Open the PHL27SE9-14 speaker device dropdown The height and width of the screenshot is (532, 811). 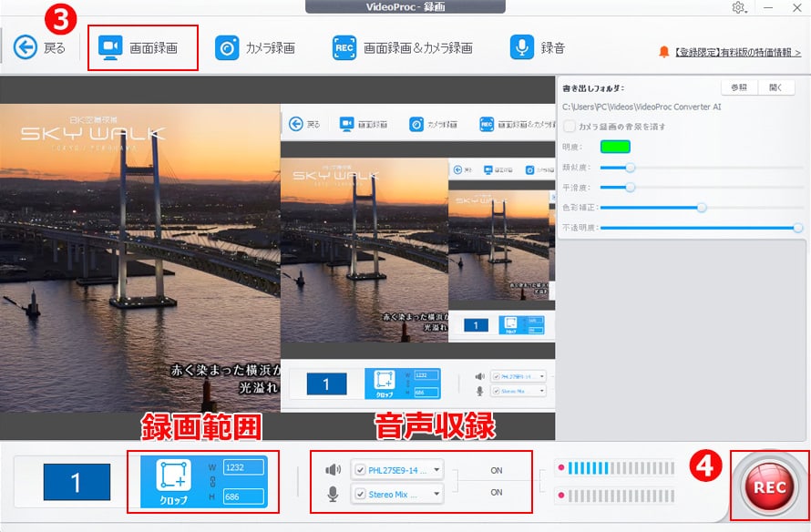(x=435, y=469)
